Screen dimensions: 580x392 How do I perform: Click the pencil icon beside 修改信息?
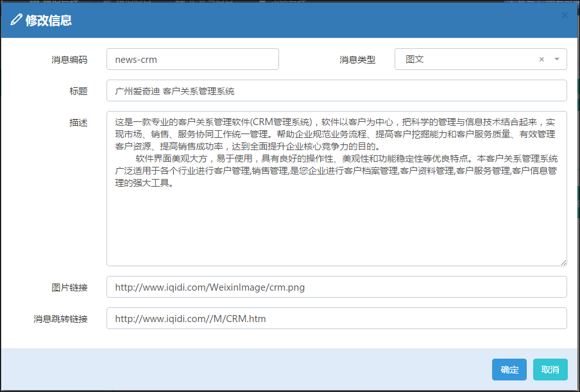16,20
